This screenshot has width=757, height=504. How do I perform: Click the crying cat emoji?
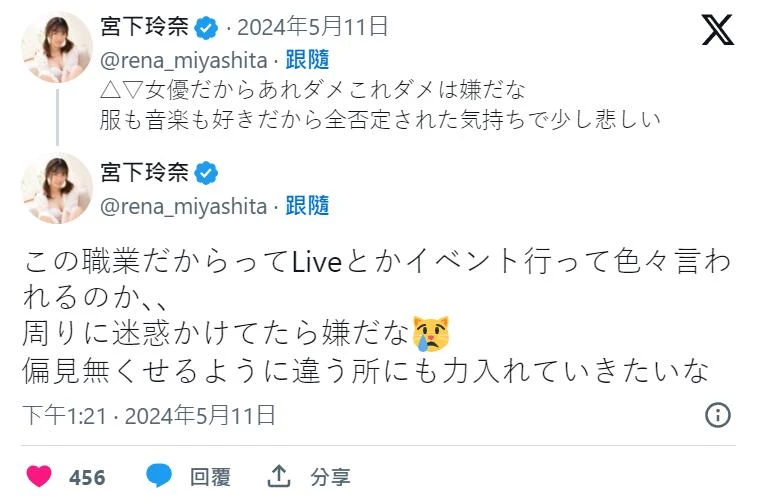431,334
